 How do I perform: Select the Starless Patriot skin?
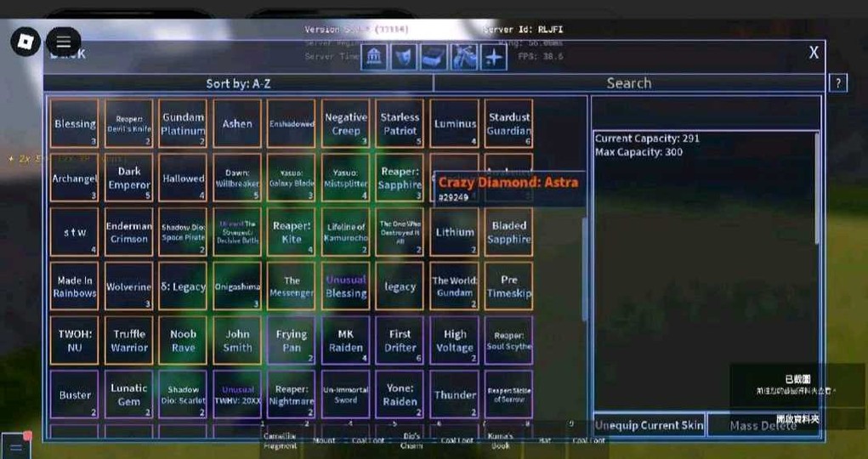click(x=400, y=123)
